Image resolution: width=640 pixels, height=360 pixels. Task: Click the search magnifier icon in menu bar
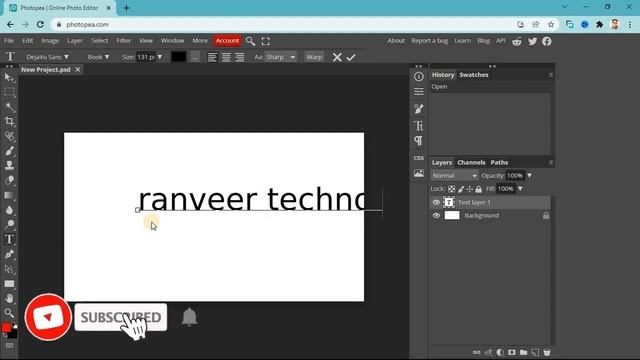pyautogui.click(x=250, y=41)
